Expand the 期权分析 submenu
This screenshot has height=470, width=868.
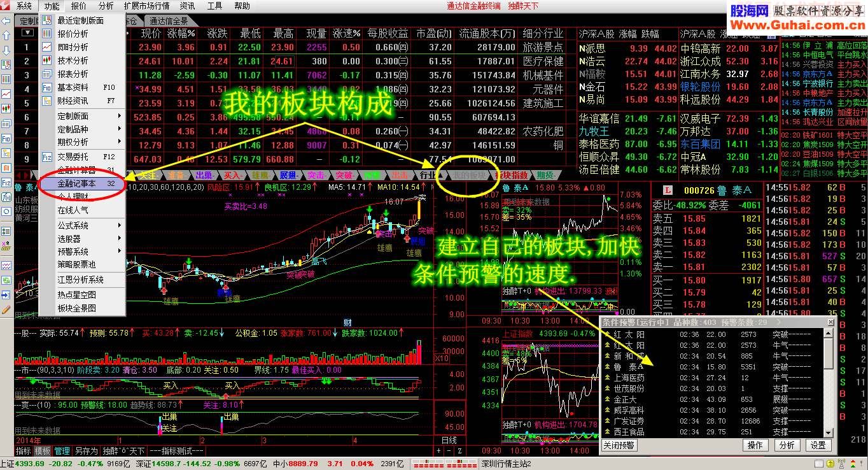82,141
